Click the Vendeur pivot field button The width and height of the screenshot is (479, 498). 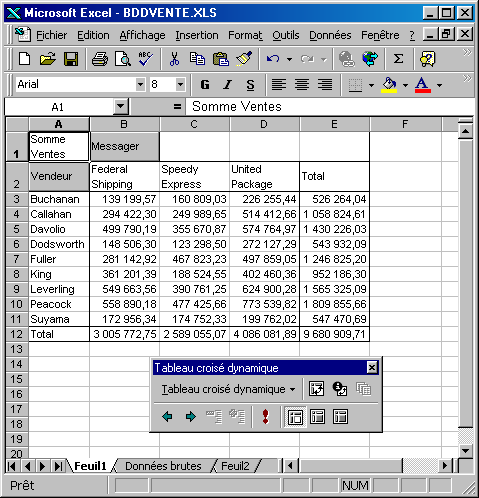point(59,176)
